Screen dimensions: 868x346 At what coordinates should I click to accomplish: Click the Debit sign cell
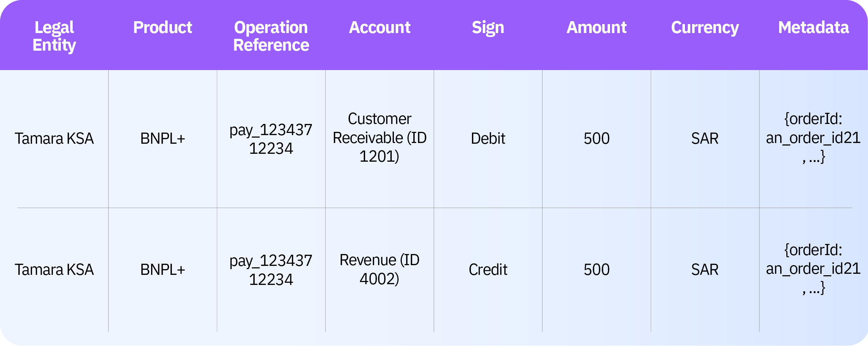[488, 138]
